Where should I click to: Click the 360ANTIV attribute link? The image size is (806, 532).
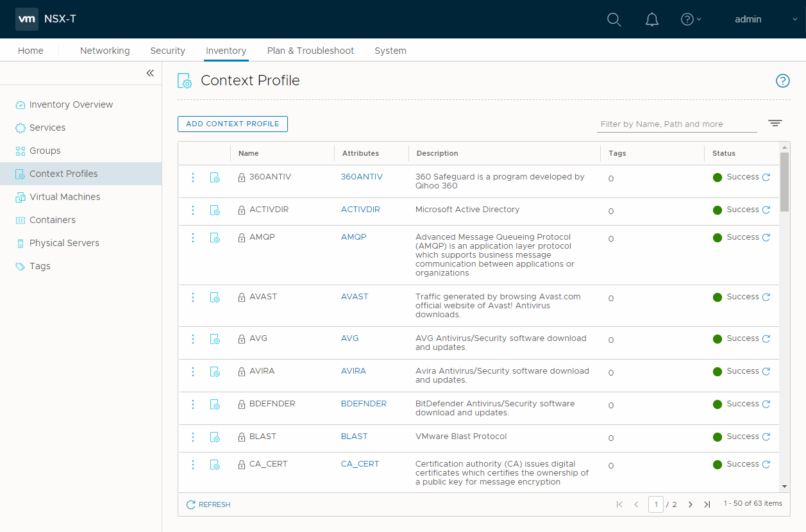[x=362, y=177]
